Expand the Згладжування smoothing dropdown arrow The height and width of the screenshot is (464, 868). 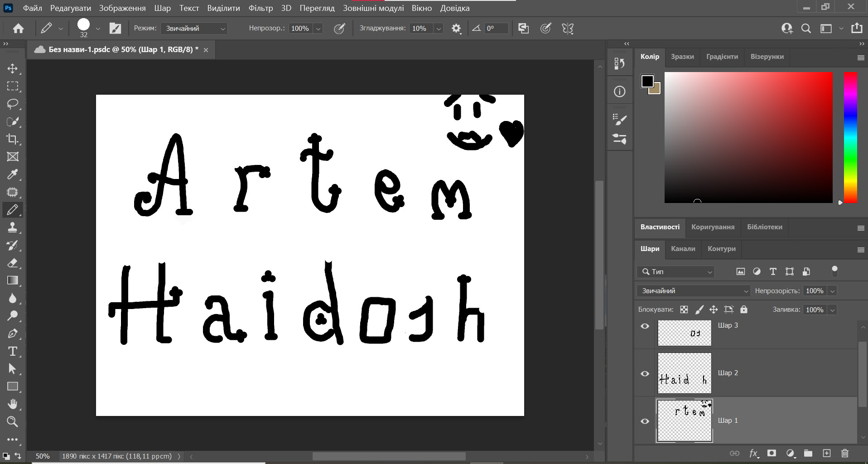click(x=439, y=29)
